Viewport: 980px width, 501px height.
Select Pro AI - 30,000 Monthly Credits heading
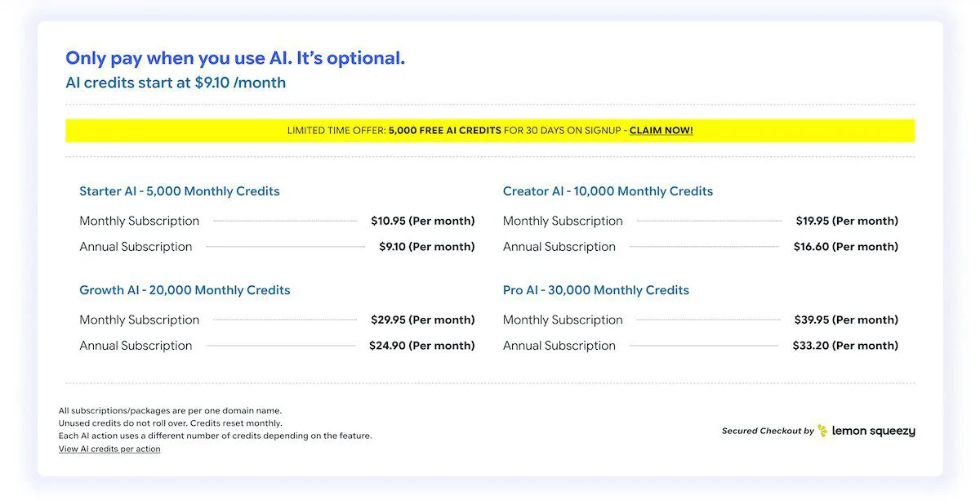(x=596, y=290)
